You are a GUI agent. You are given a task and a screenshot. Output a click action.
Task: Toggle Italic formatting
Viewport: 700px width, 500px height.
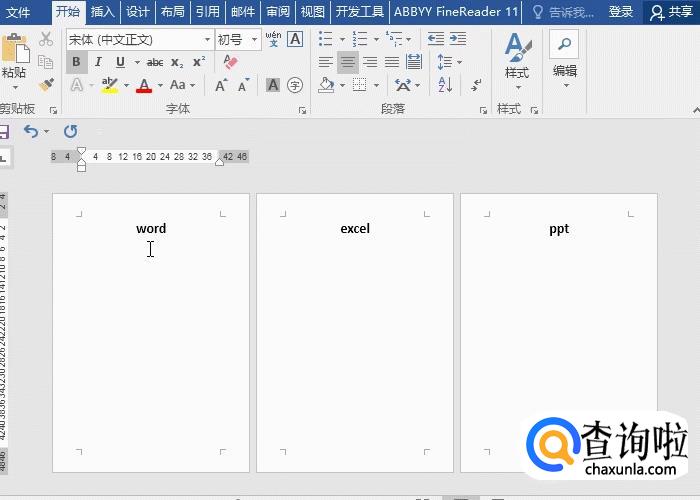[98, 62]
